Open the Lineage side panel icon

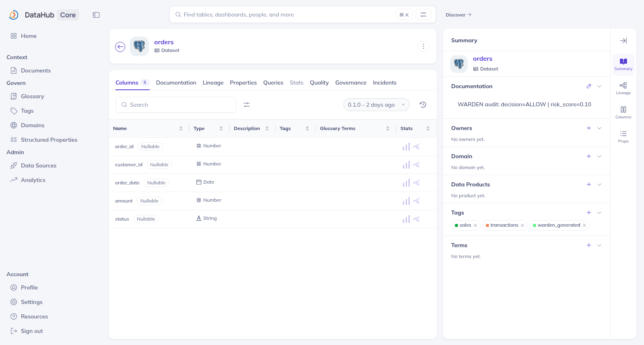coord(623,88)
